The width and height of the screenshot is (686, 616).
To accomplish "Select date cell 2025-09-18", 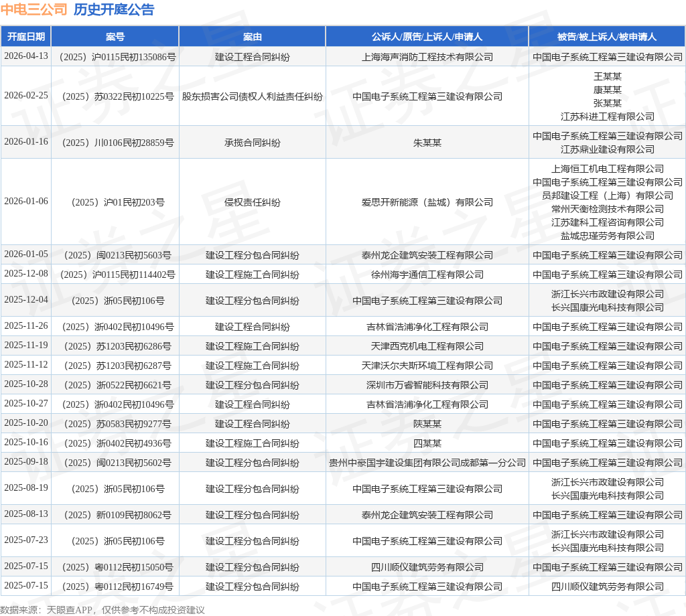I will pyautogui.click(x=26, y=462).
